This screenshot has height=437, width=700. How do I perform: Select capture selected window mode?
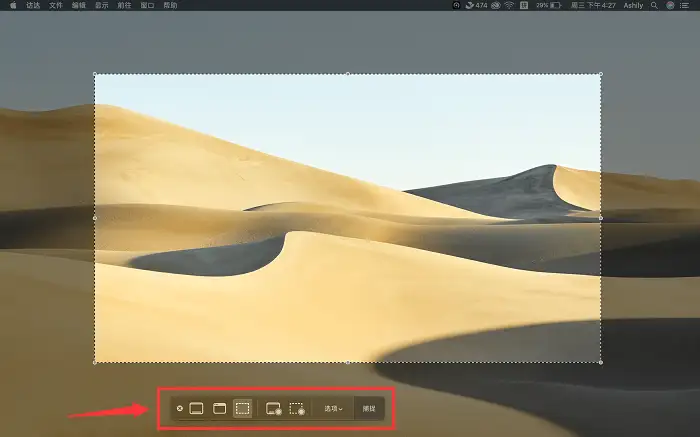219,408
